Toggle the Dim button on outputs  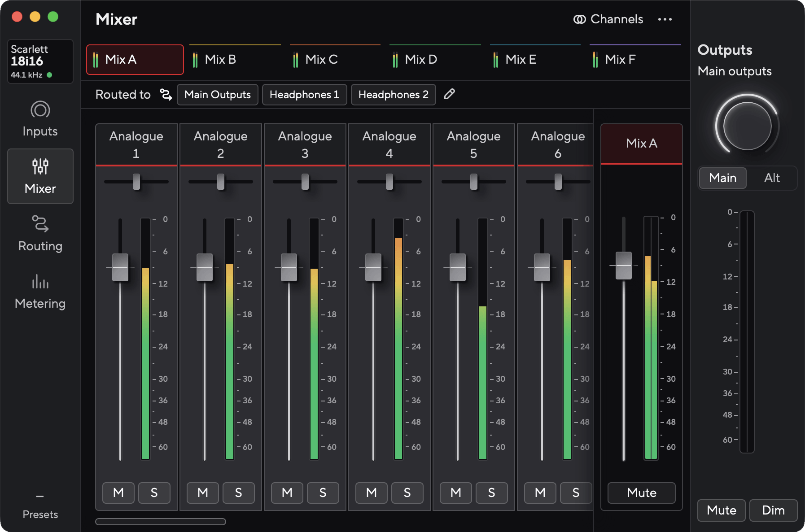[x=773, y=510]
